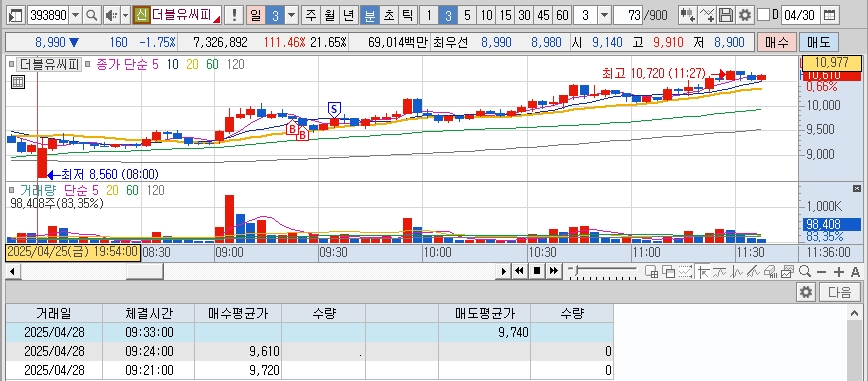
Task: Click the 신 badge beside stock name
Action: [141, 15]
